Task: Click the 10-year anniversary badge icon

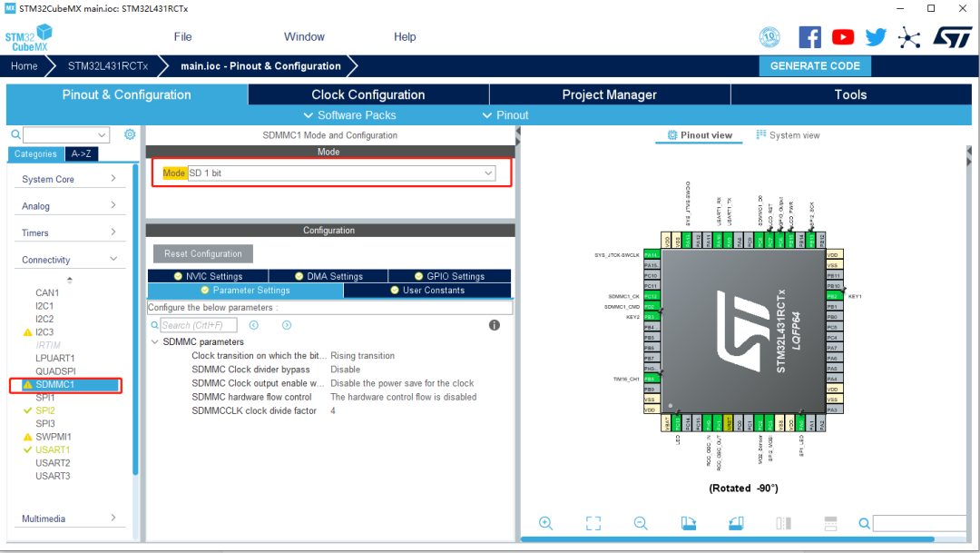Action: [769, 37]
